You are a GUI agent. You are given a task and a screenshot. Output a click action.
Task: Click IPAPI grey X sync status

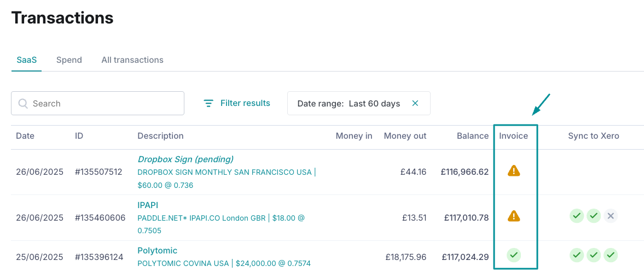(x=611, y=216)
